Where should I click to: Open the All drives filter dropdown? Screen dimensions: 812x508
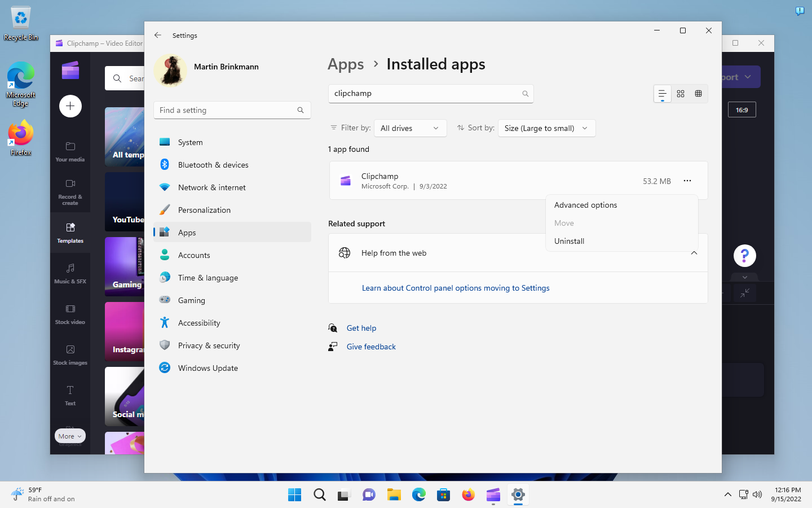[410, 128]
